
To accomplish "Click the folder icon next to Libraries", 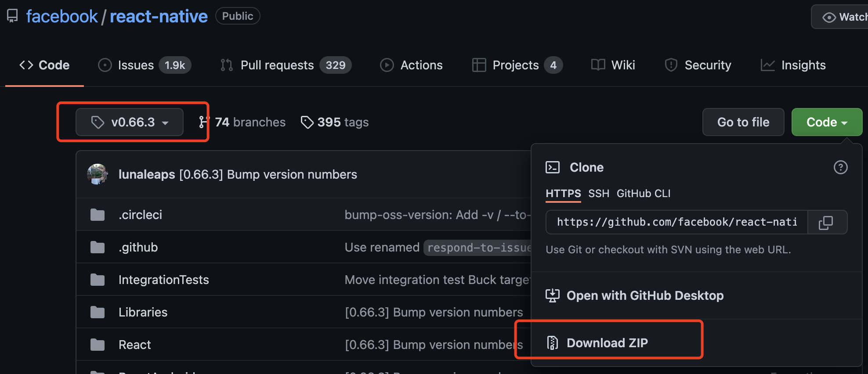I will pyautogui.click(x=98, y=312).
